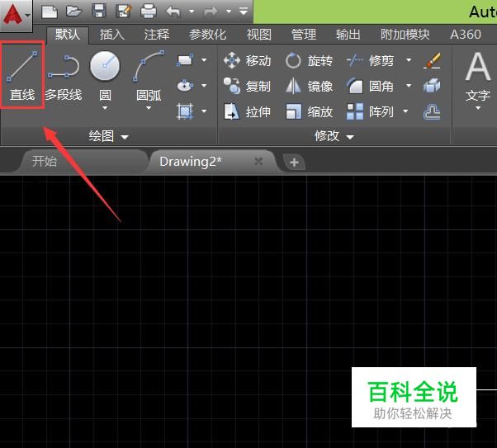Image resolution: width=497 pixels, height=448 pixels.
Task: Click the explode tool icon
Action: [x=432, y=86]
